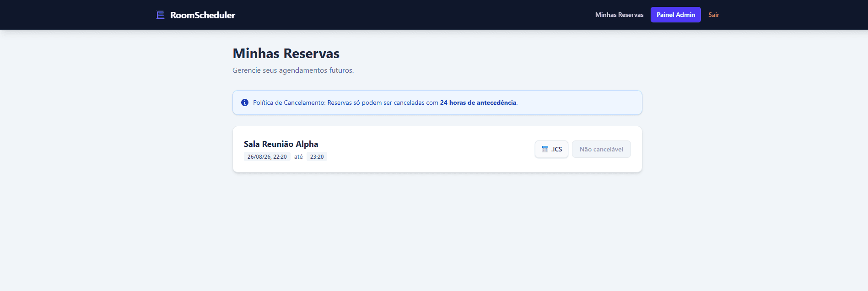Open the Minhas Reservas nav link
The width and height of the screenshot is (868, 291).
point(619,15)
